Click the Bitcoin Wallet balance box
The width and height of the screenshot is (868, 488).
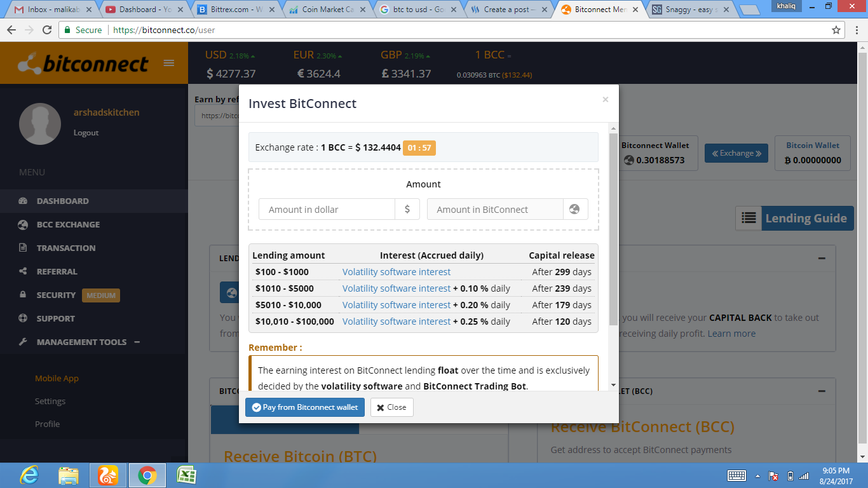813,153
